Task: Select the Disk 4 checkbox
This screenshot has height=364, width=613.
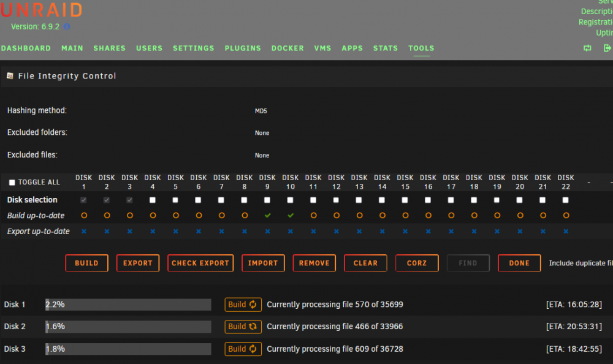Action: tap(153, 200)
